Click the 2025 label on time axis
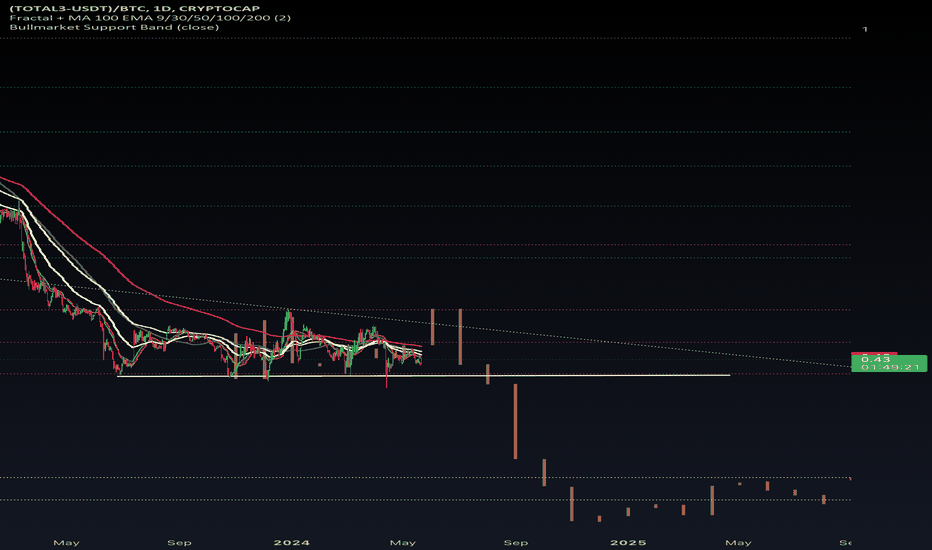Screen dimensions: 932x550 pyautogui.click(x=628, y=542)
